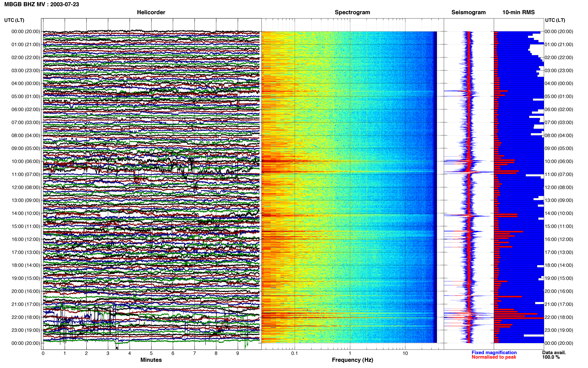Click the title 'MBGB BHZ MV : 2003-07-23'
The image size is (588, 368).
(x=42, y=4)
